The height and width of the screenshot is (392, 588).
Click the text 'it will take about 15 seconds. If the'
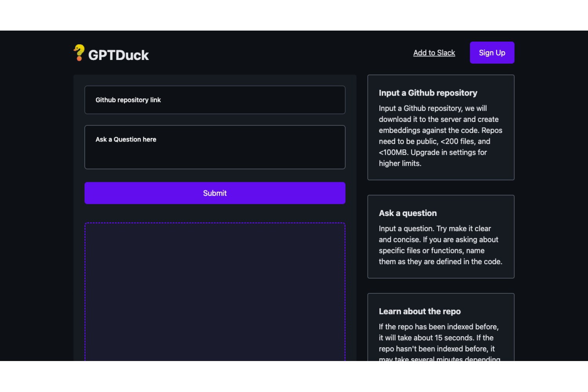(436, 338)
